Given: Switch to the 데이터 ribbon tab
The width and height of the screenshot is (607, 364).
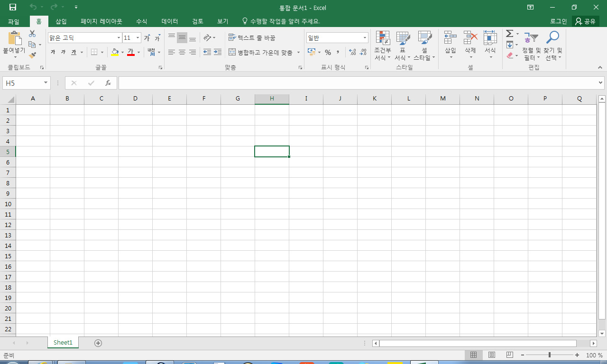Looking at the screenshot, I should (170, 21).
